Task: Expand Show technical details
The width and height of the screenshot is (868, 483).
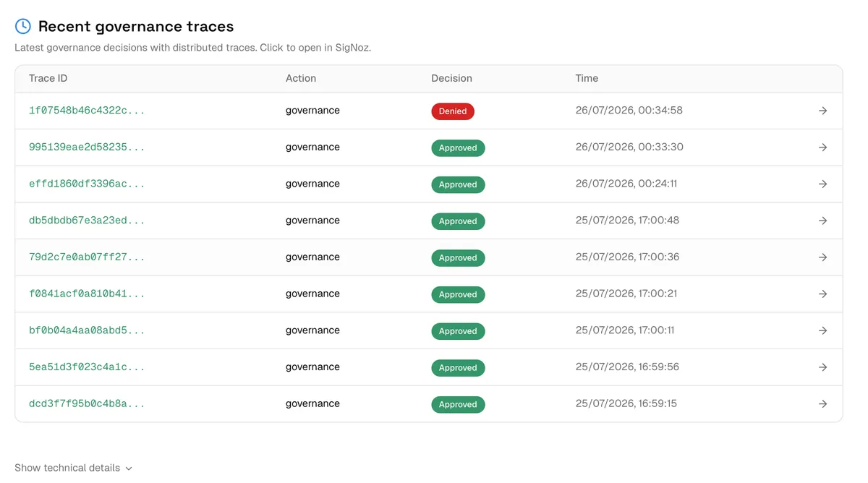Action: 74,468
